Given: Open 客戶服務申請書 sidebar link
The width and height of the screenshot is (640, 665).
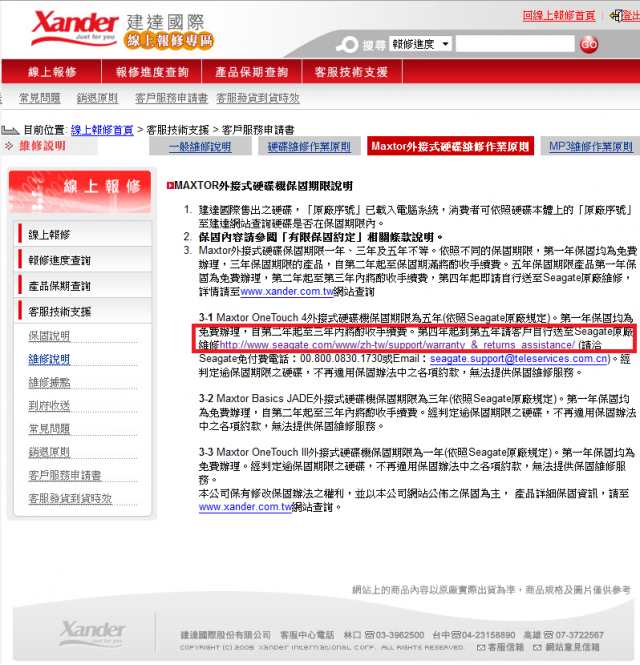Looking at the screenshot, I should point(64,475).
